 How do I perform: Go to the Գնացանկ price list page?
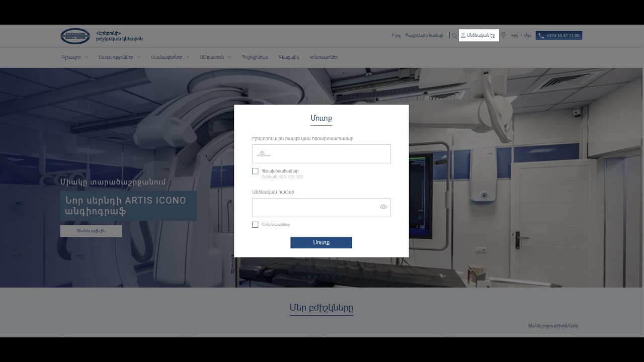tap(288, 57)
